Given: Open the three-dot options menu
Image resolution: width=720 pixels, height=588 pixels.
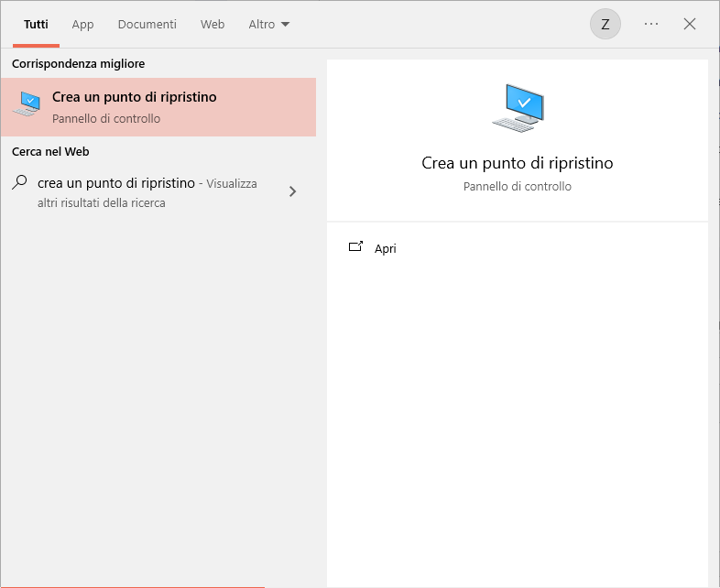Looking at the screenshot, I should coord(651,25).
